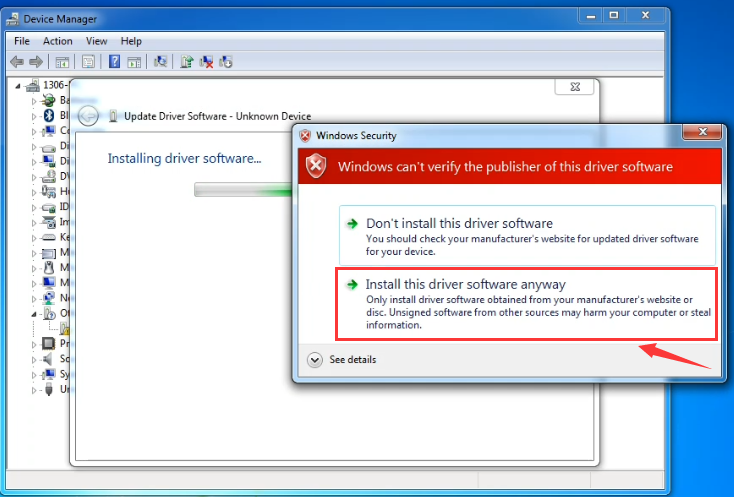Choose Install this driver software anyway

[x=465, y=284]
